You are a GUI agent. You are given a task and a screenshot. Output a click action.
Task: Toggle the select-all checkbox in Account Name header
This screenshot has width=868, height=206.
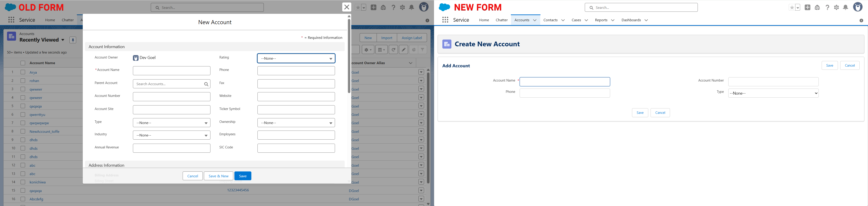point(23,63)
